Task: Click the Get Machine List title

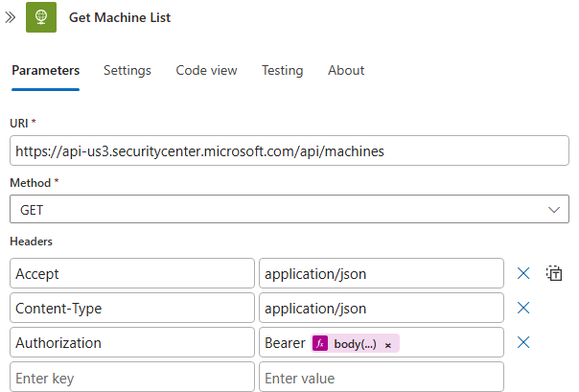Action: coord(120,18)
